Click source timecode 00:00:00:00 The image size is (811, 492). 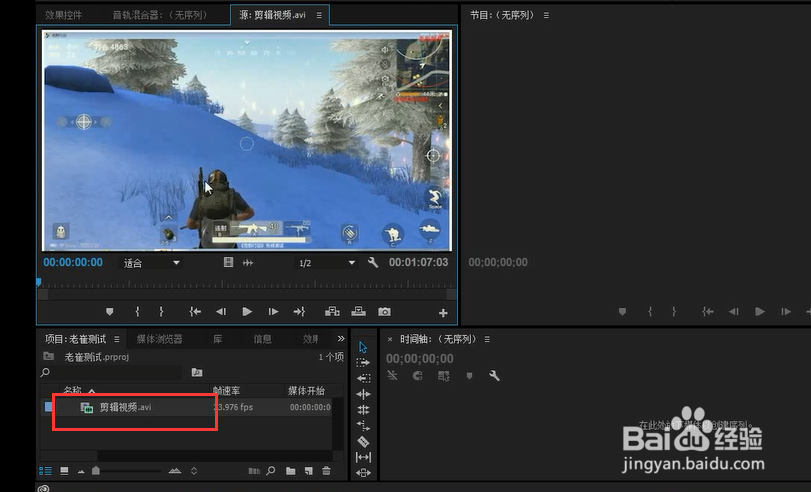(x=73, y=262)
